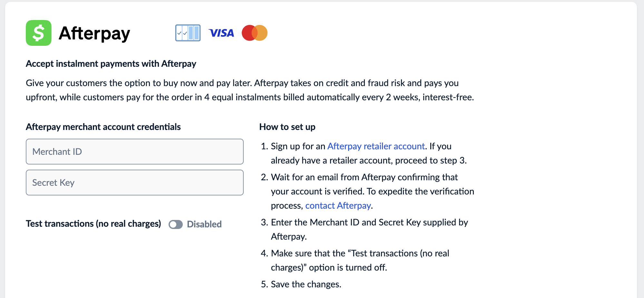Open the Afterpay retailer account link

pyautogui.click(x=376, y=146)
